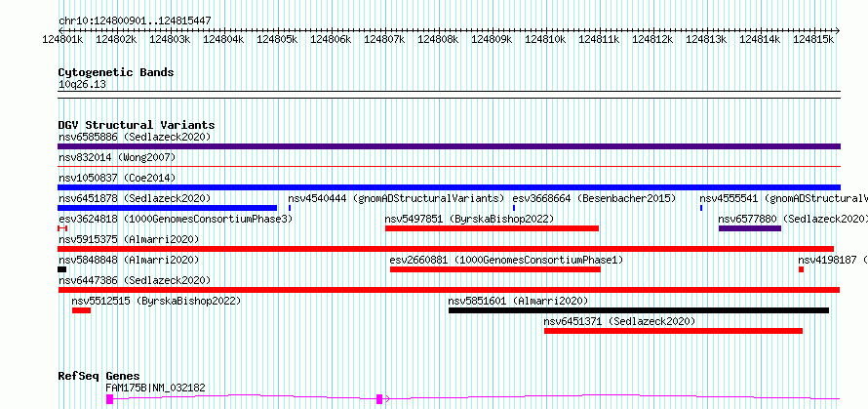The height and width of the screenshot is (409, 868).
Task: Click the 124810k ruler tick label
Action: pos(545,39)
